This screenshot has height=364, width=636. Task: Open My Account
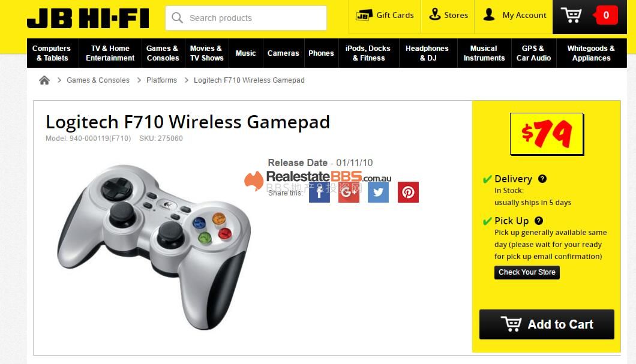click(x=514, y=16)
